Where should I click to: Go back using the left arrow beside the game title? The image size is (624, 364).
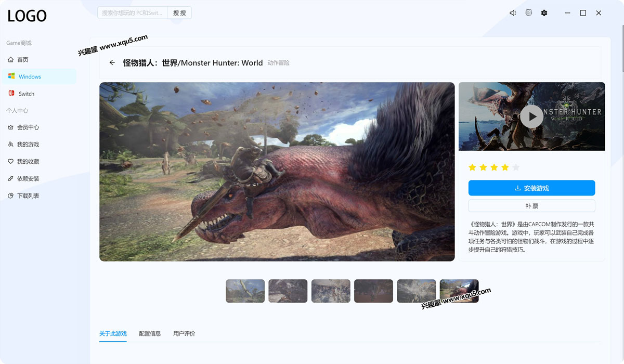[x=112, y=63]
